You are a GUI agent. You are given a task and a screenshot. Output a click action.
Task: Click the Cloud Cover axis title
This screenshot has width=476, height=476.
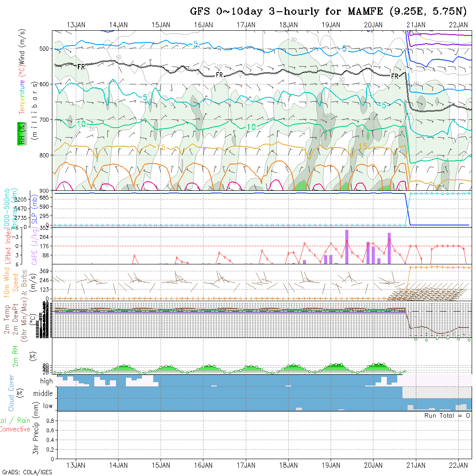point(11,393)
